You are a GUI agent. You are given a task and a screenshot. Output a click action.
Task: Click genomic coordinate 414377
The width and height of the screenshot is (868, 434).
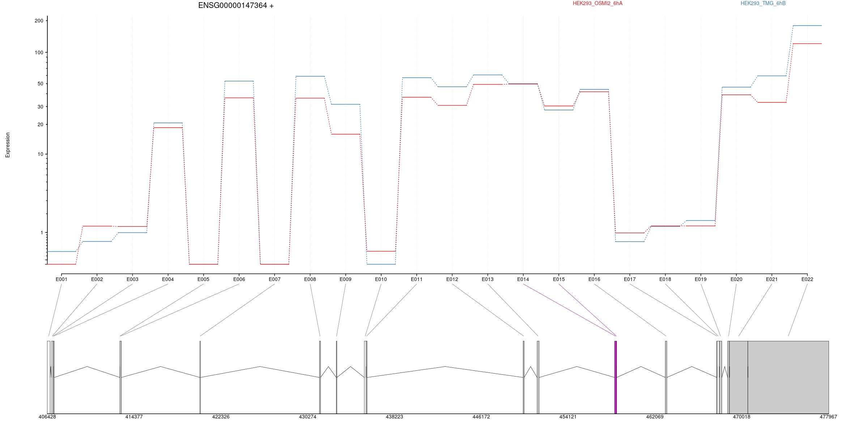click(x=134, y=417)
